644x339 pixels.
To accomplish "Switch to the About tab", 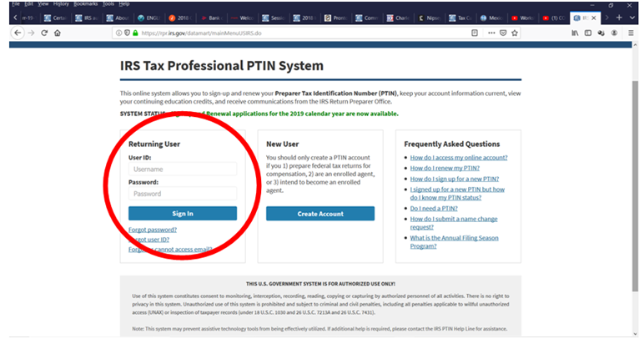I will point(118,18).
